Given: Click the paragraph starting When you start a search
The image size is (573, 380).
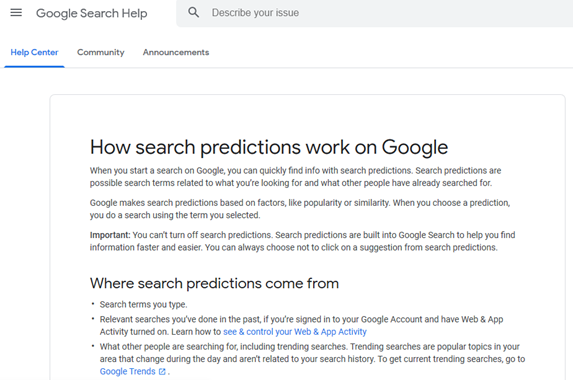Looking at the screenshot, I should click(295, 177).
